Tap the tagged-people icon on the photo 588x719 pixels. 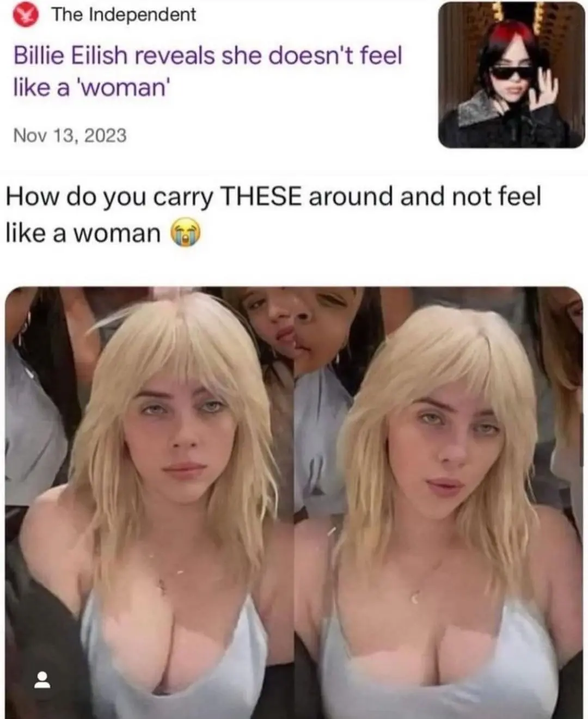pos(42,680)
